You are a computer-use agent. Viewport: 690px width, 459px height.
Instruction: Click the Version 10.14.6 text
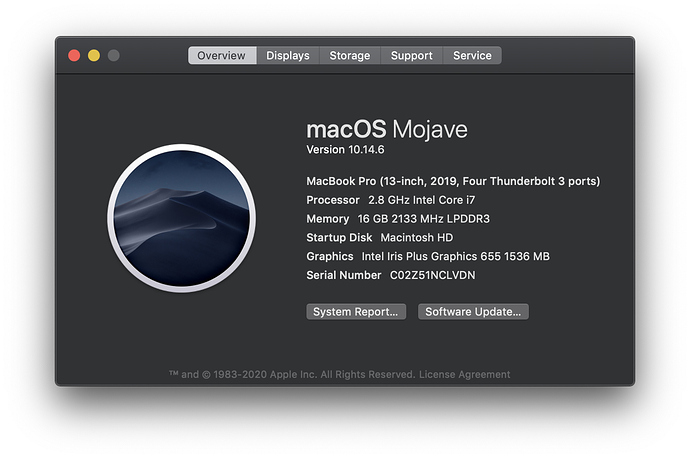[x=345, y=150]
